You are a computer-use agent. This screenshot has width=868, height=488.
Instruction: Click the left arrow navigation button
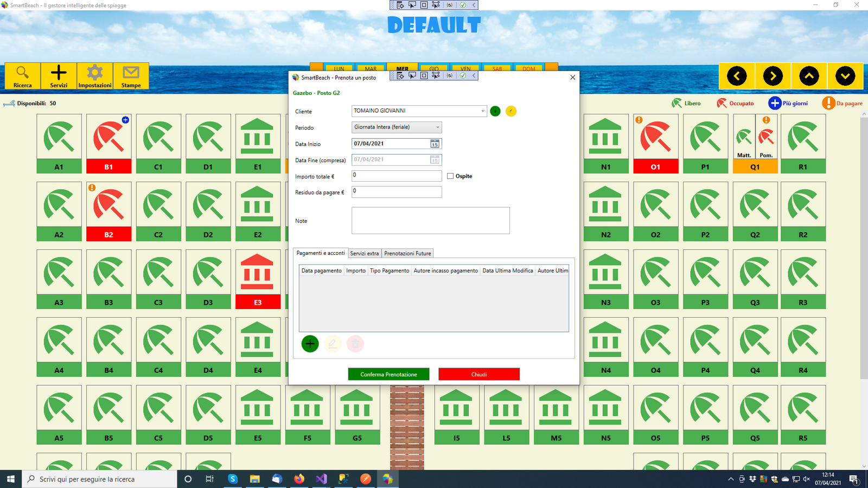tap(737, 76)
